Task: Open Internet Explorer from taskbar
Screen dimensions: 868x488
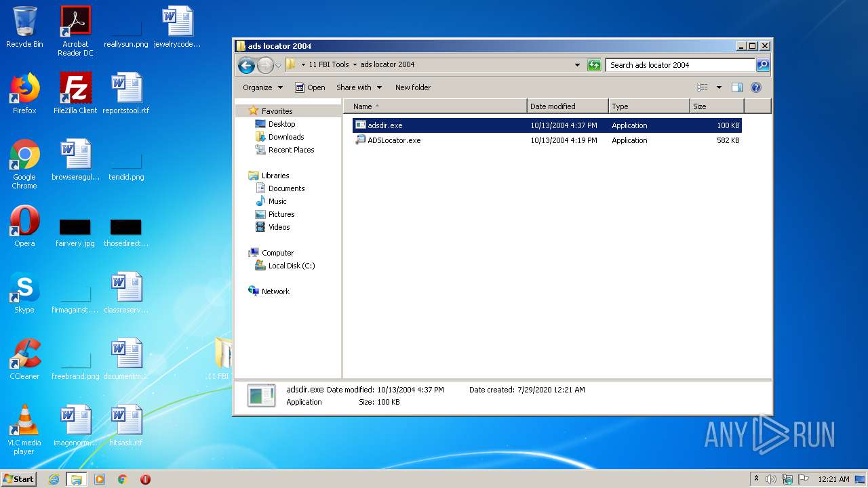Action: pyautogui.click(x=54, y=479)
